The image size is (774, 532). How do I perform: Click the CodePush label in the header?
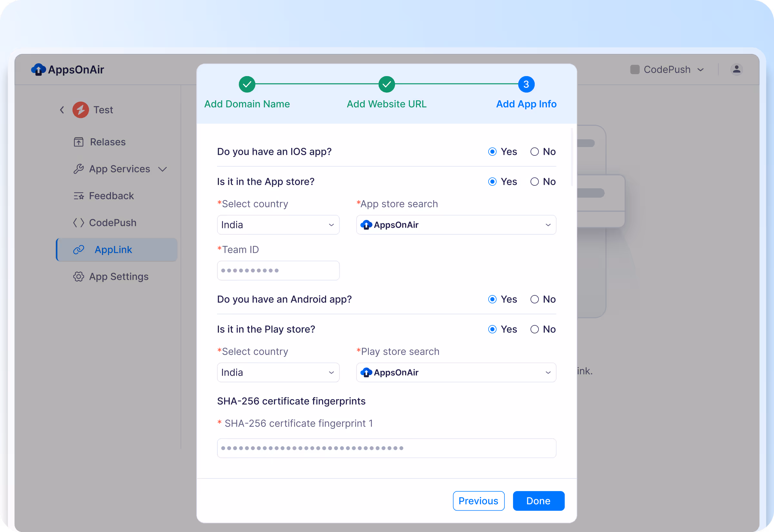[x=667, y=70]
